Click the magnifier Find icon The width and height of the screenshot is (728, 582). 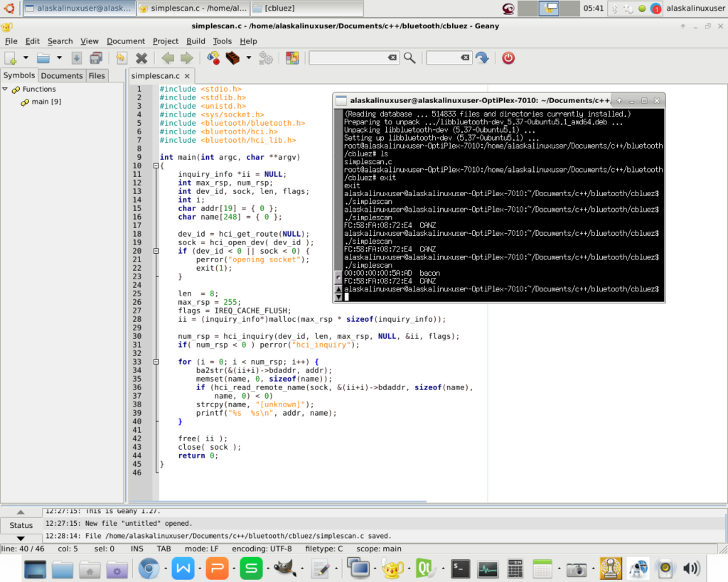tap(409, 58)
